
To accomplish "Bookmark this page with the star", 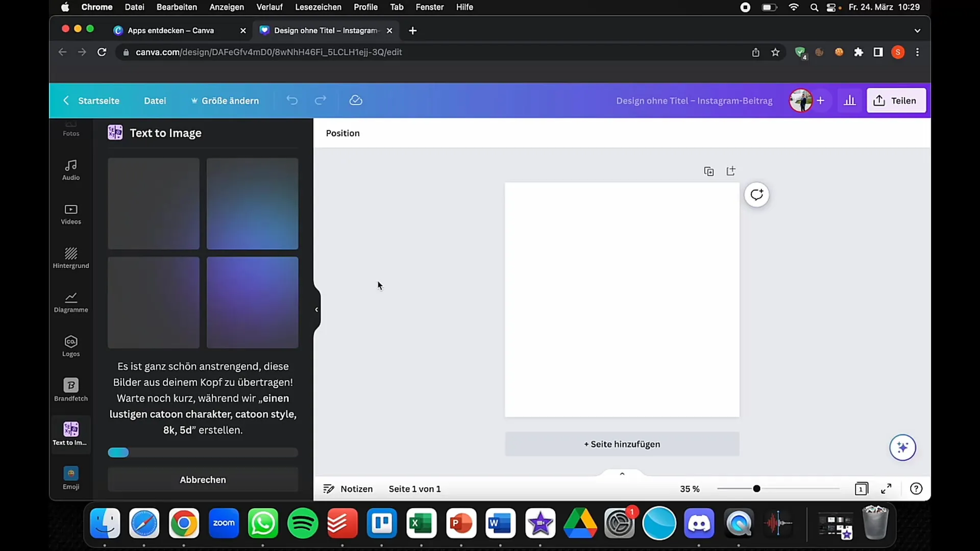I will [775, 52].
